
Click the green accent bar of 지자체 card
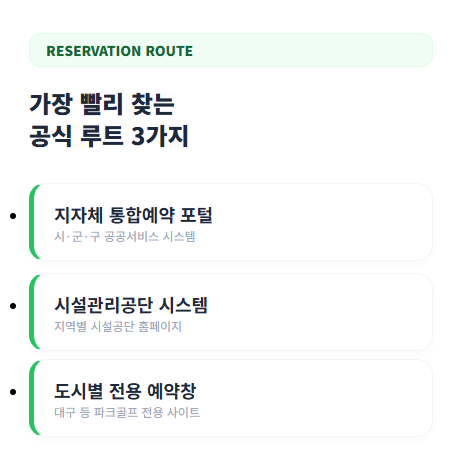pyautogui.click(x=32, y=222)
